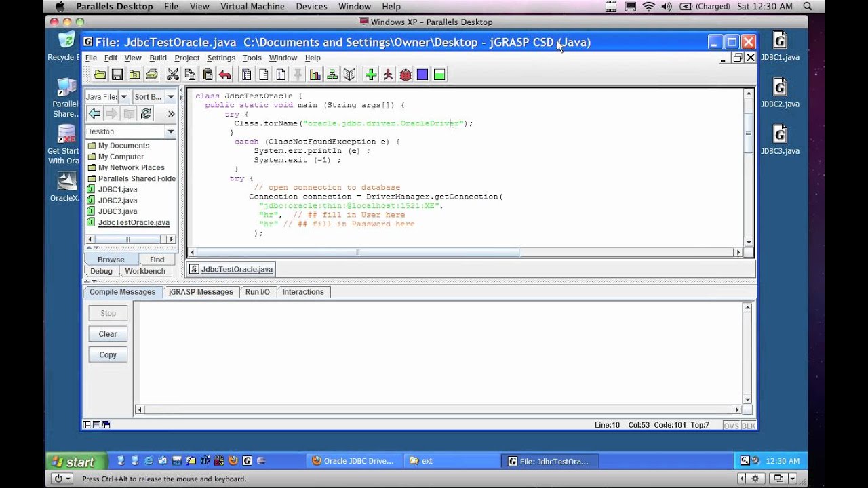Select My Documents in the file browser

pyautogui.click(x=123, y=146)
